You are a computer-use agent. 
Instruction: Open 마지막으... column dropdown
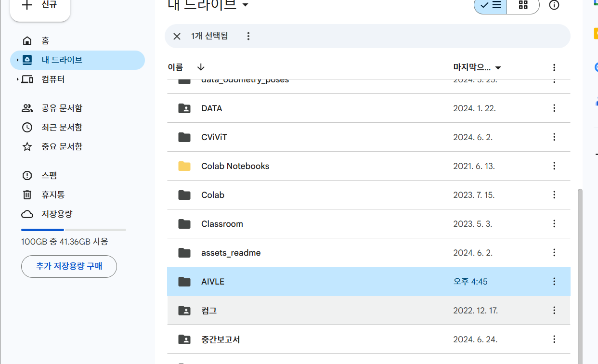[x=477, y=67]
